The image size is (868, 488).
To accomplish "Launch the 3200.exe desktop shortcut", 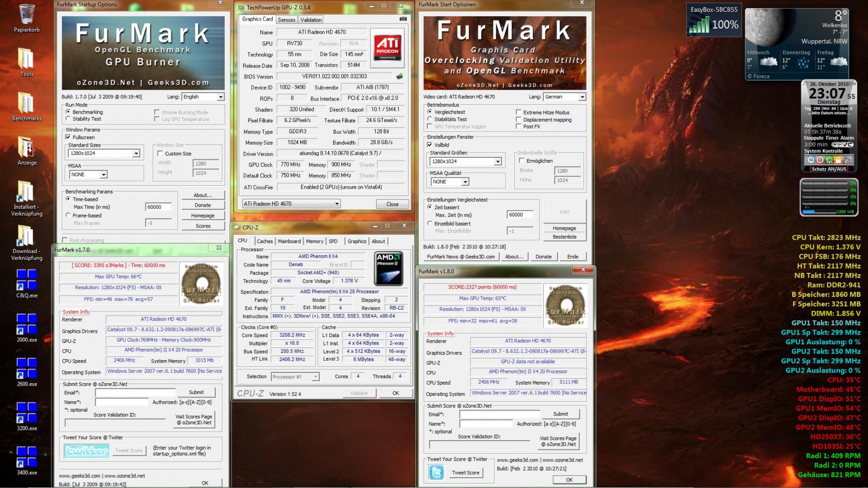I will [x=26, y=416].
